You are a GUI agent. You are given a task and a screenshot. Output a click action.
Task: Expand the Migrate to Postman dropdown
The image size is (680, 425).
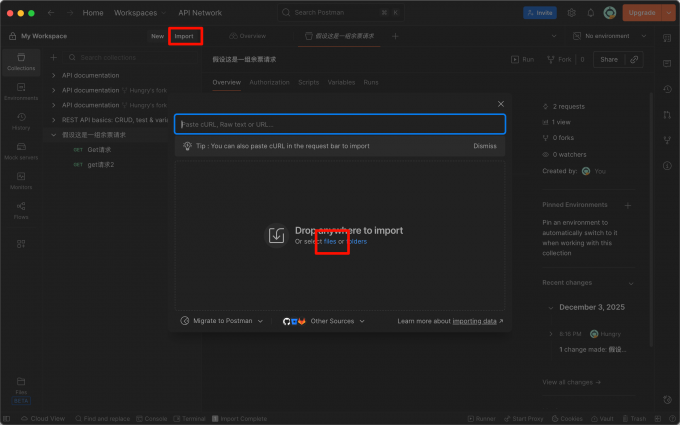click(222, 321)
